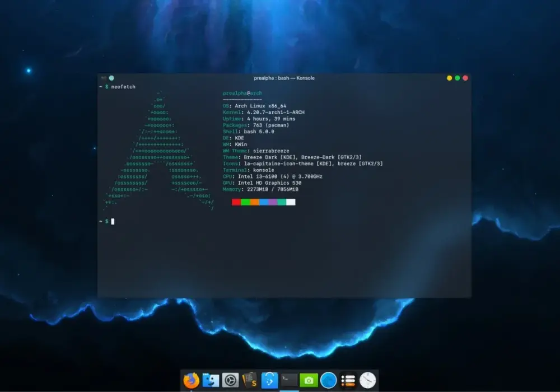Click the white clock icon in dock
The height and width of the screenshot is (392, 560).
pos(367,380)
